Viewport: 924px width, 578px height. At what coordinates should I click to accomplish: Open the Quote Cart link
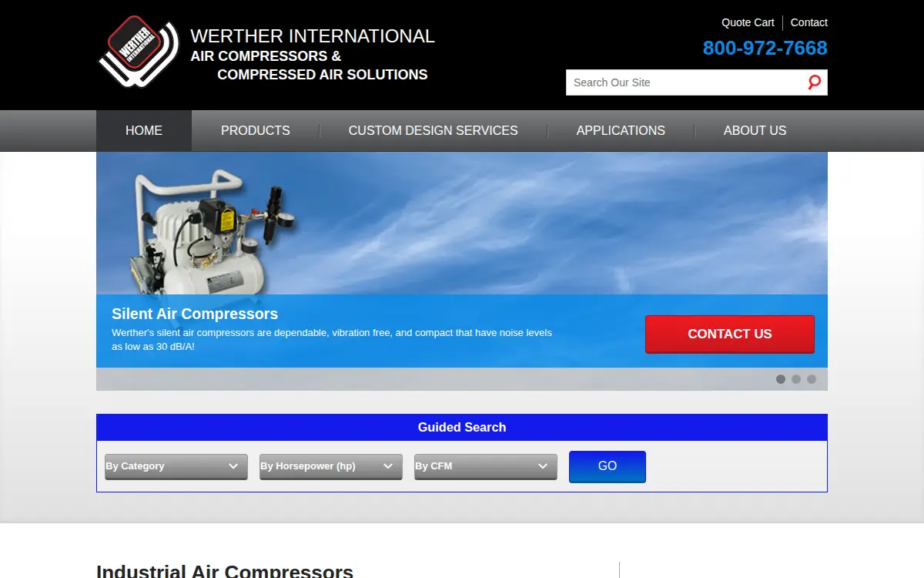[748, 22]
